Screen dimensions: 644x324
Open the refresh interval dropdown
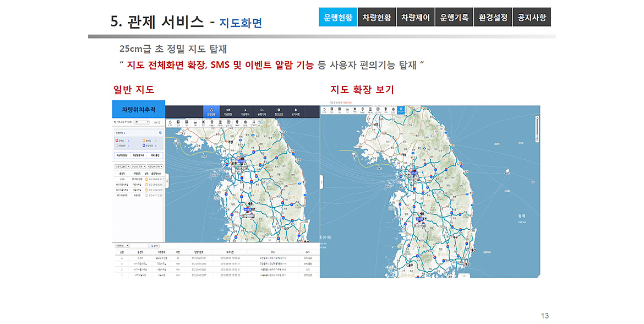141,122
